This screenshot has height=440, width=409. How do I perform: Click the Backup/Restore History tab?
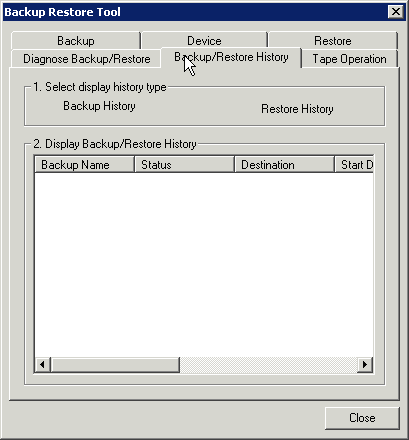coord(231,57)
